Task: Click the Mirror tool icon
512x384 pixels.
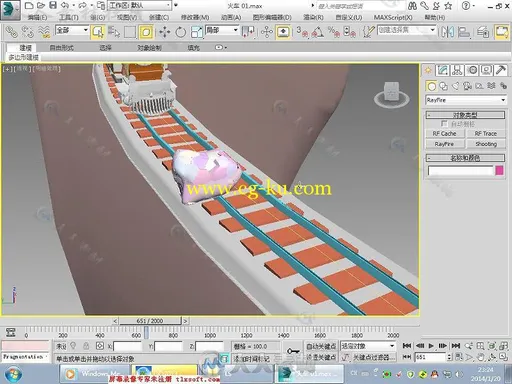Action: (x=447, y=32)
